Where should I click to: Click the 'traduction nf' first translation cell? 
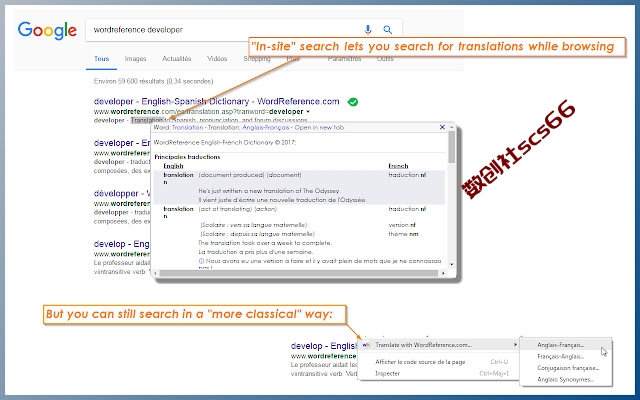[x=407, y=175]
